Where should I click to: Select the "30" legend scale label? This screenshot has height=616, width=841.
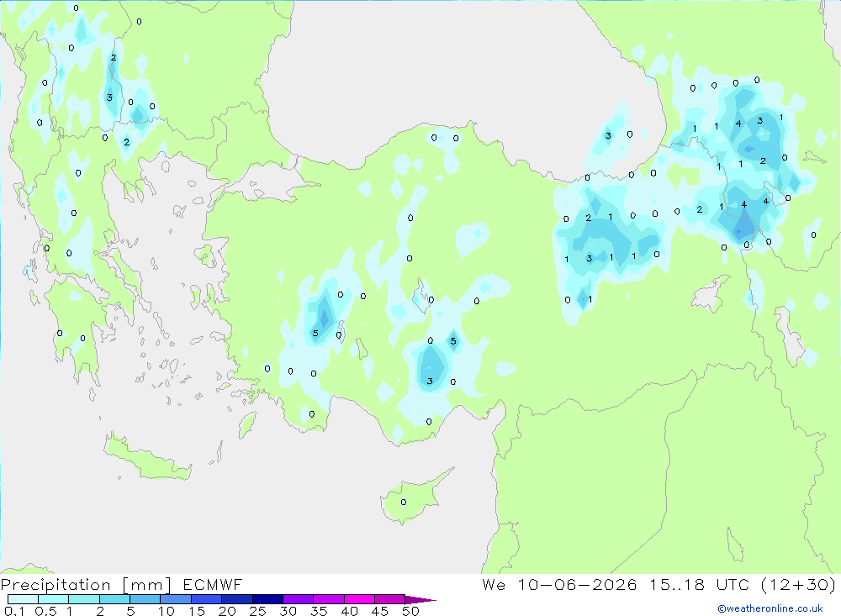(288, 611)
